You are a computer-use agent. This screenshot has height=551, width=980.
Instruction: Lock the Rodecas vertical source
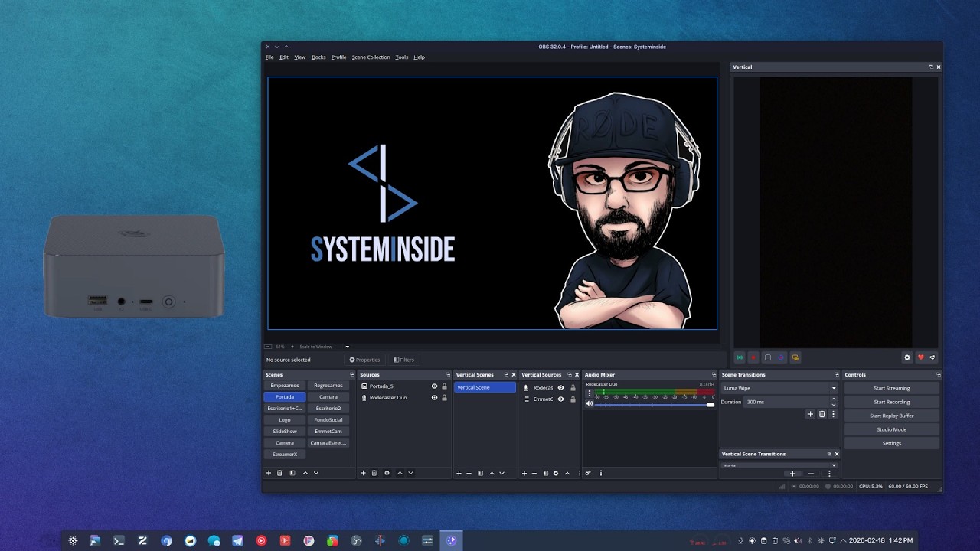click(573, 388)
